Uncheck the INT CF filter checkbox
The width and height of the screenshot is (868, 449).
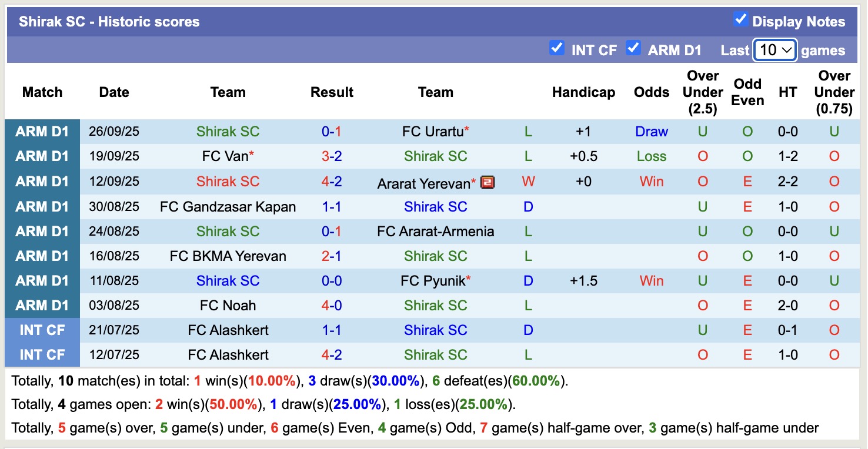coord(556,48)
